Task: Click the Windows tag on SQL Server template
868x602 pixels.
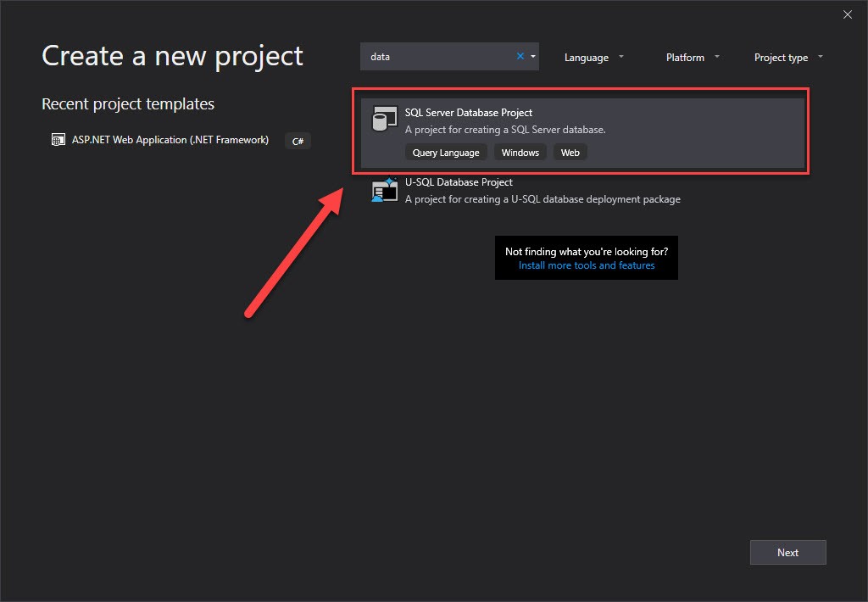Action: (x=520, y=152)
